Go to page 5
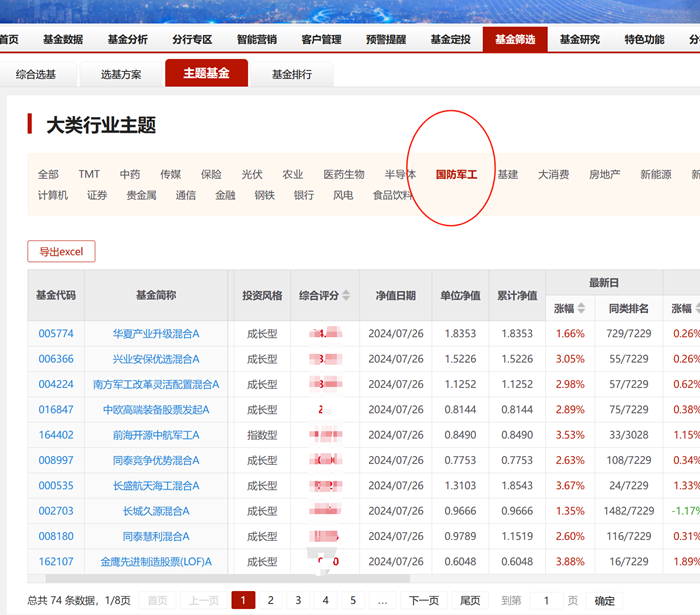 (353, 600)
